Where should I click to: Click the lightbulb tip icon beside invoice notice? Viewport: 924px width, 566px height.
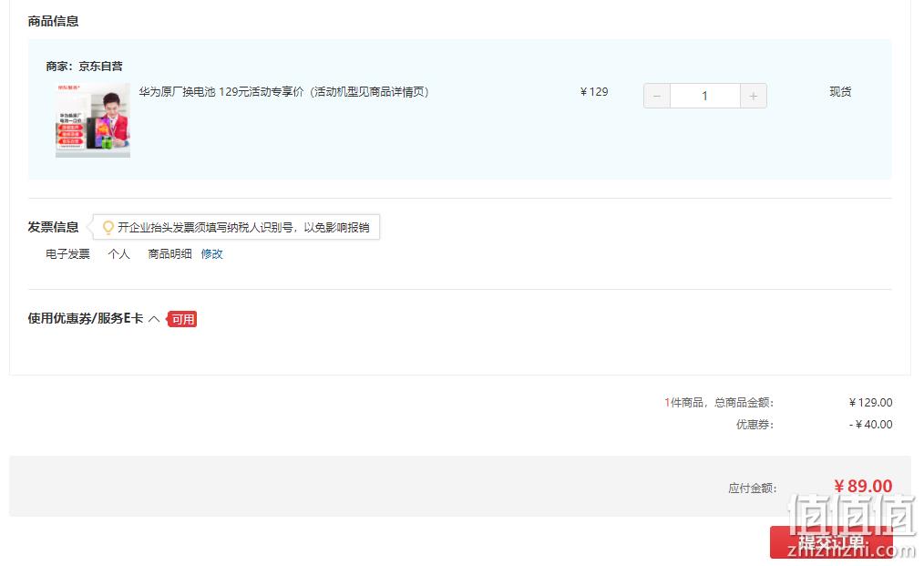[108, 228]
